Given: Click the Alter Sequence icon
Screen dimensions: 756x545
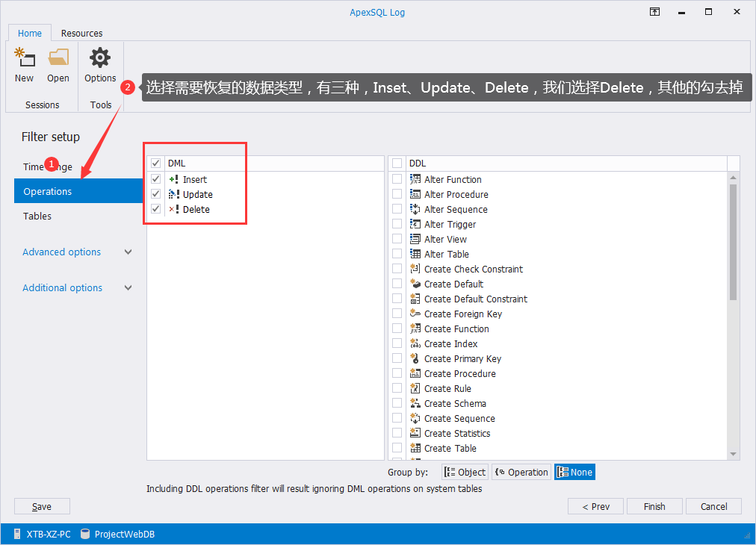Looking at the screenshot, I should coord(415,209).
